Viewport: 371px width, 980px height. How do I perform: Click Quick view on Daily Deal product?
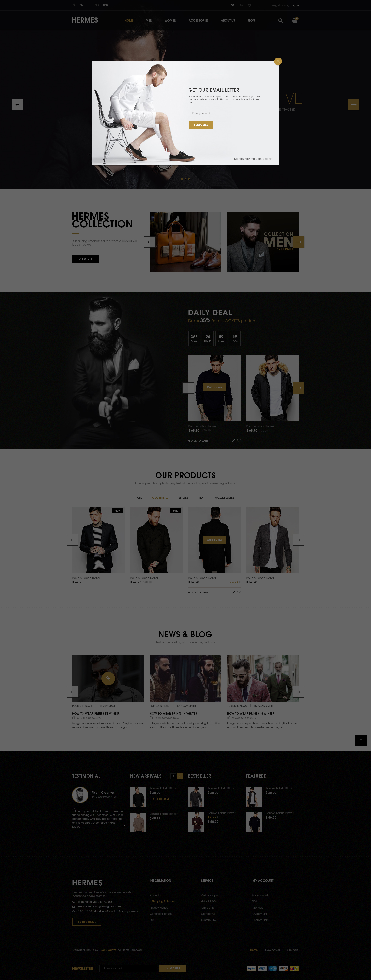pos(214,387)
